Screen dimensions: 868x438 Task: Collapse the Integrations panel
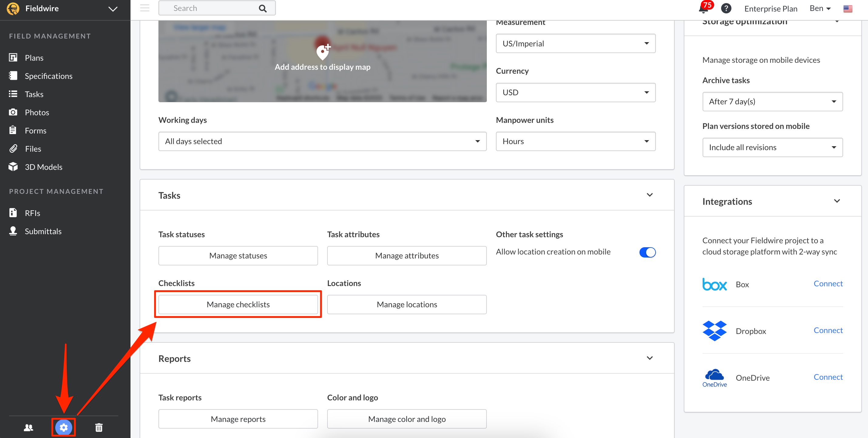pos(837,201)
